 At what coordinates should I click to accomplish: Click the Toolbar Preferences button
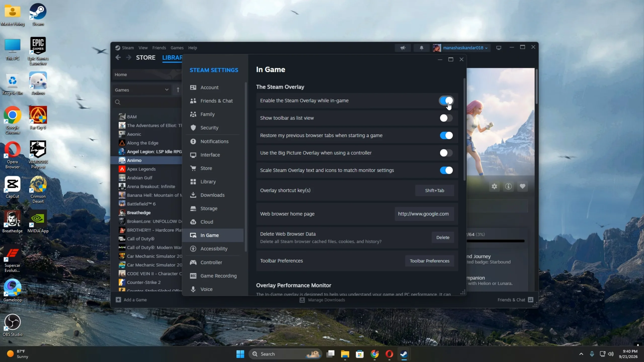(429, 261)
